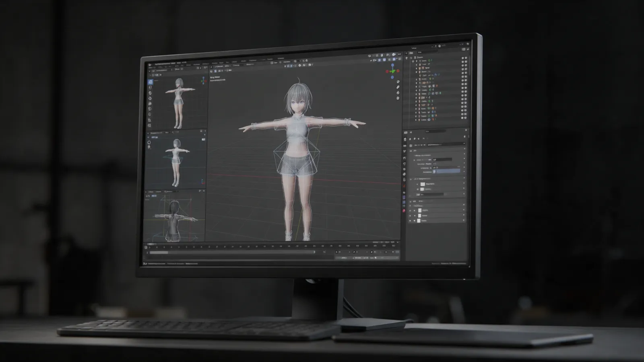Open the topmost Tool tab in Properties editor
644x362 pixels.
pos(405,139)
